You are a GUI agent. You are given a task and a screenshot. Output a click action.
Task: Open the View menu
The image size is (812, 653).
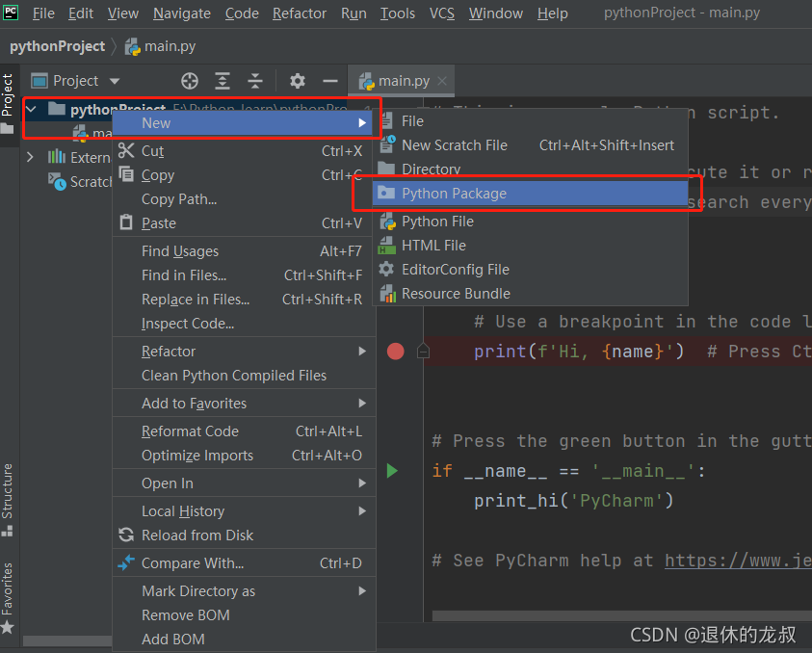pos(122,13)
